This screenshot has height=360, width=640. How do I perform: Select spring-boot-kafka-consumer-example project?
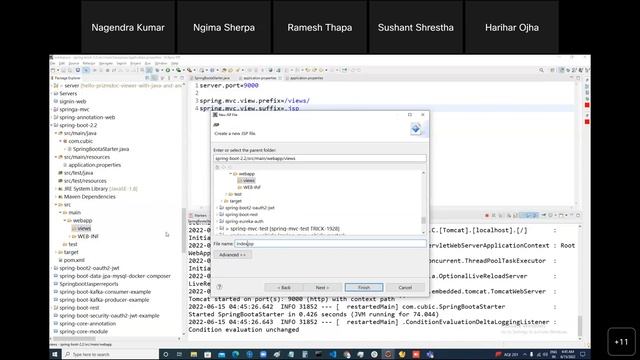[x=105, y=292]
